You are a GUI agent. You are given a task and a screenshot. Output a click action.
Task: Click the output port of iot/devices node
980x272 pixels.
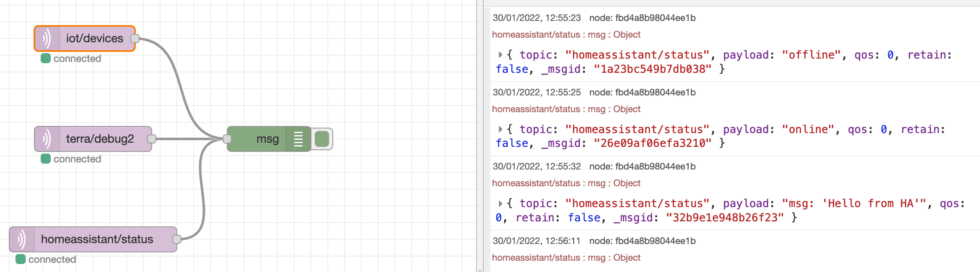(135, 38)
